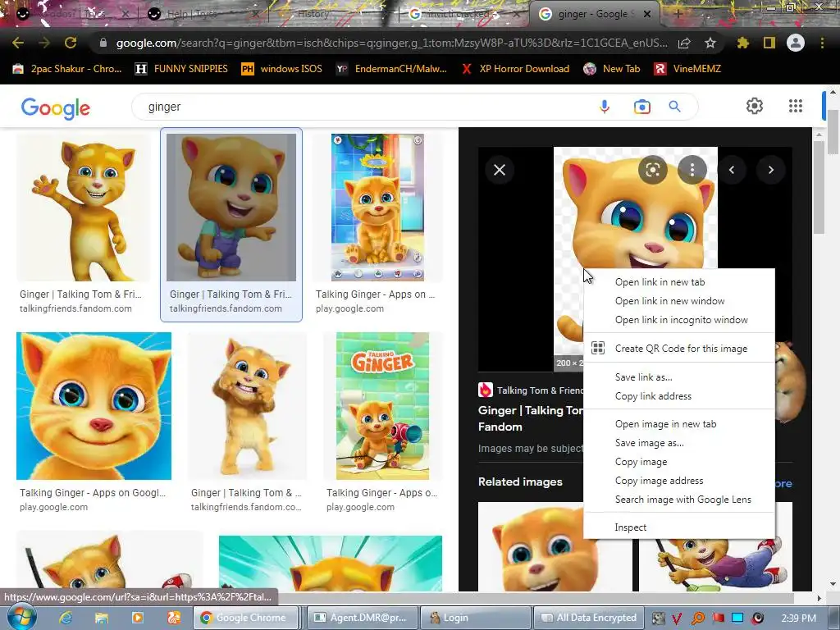
Task: Open the Extensions puzzle icon
Action: tap(742, 43)
